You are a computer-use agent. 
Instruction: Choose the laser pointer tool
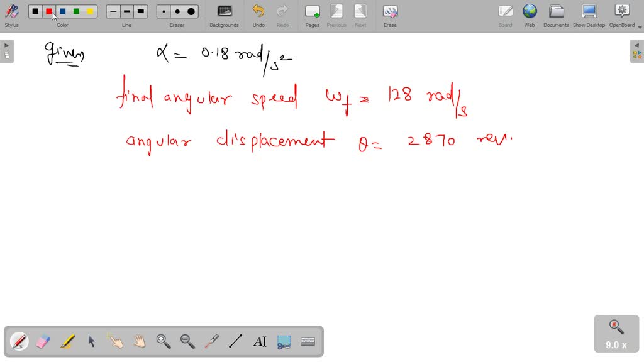[211, 341]
